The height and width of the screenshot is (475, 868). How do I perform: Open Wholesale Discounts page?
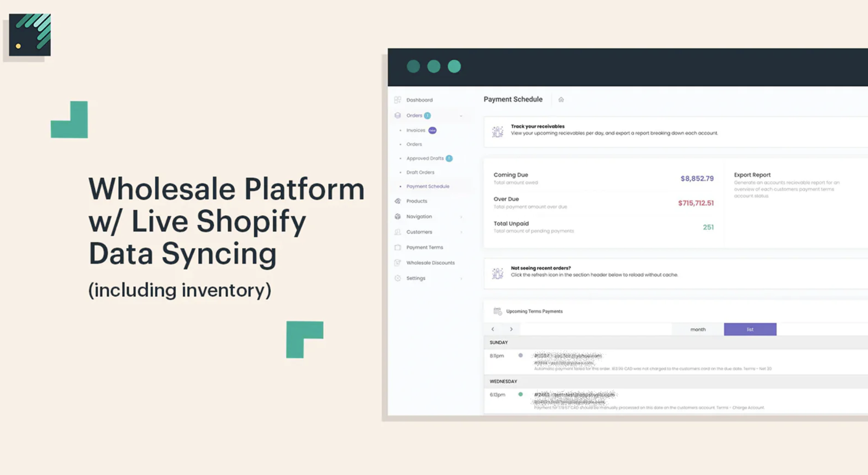point(430,263)
